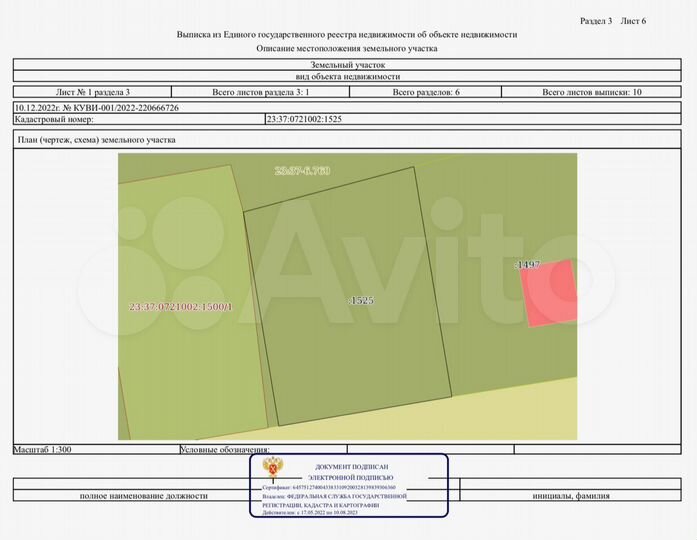Image resolution: width=697 pixels, height=540 pixels.
Task: Click the Russian coat of arms emblem
Action: click(272, 469)
